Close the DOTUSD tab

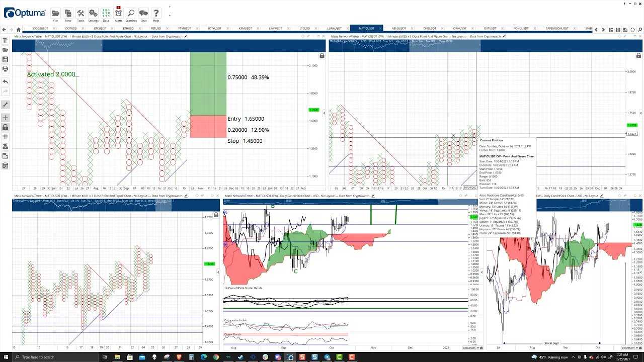83,29
